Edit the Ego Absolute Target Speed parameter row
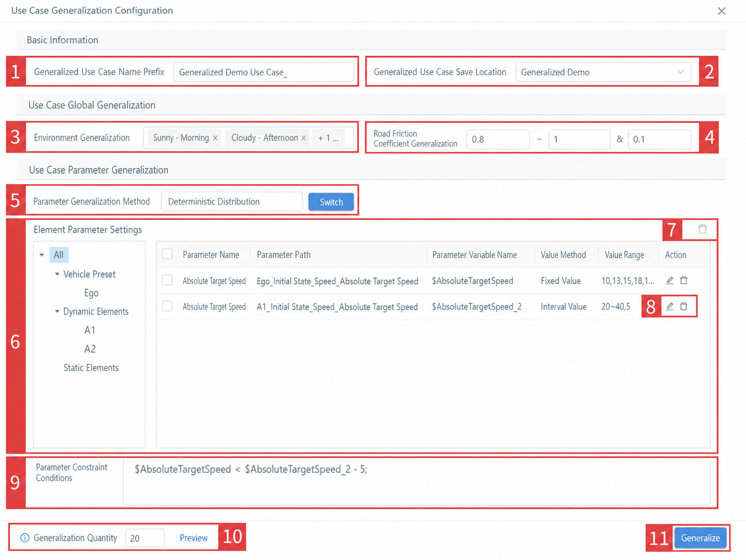Screen dimensions: 746x560 (670, 280)
